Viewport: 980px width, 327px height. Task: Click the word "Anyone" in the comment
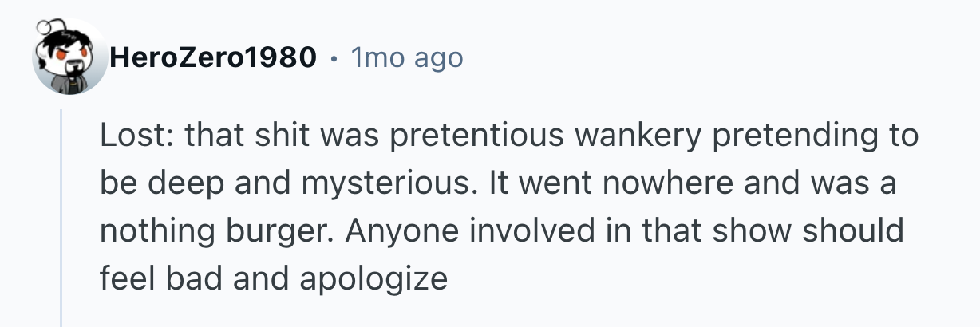393,232
